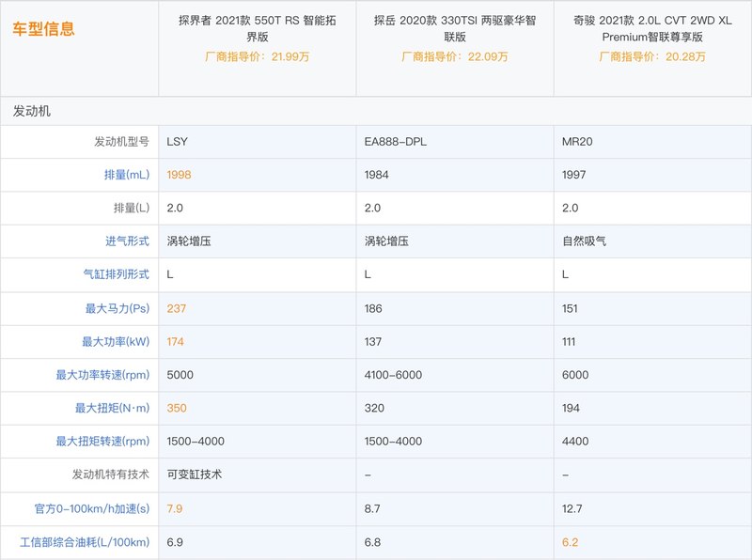Viewport: 752px width, 560px height.
Task: Click the highlighted 1998 displacement value
Action: [x=179, y=175]
